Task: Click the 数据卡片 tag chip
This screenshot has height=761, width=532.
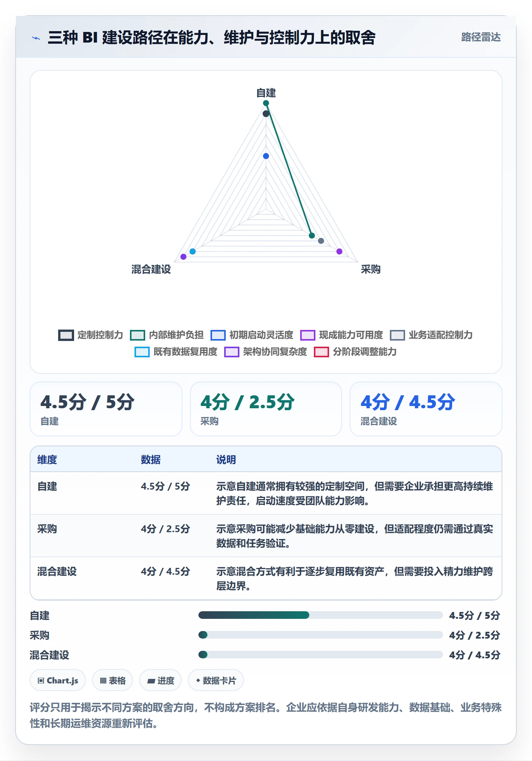Action: pos(216,680)
